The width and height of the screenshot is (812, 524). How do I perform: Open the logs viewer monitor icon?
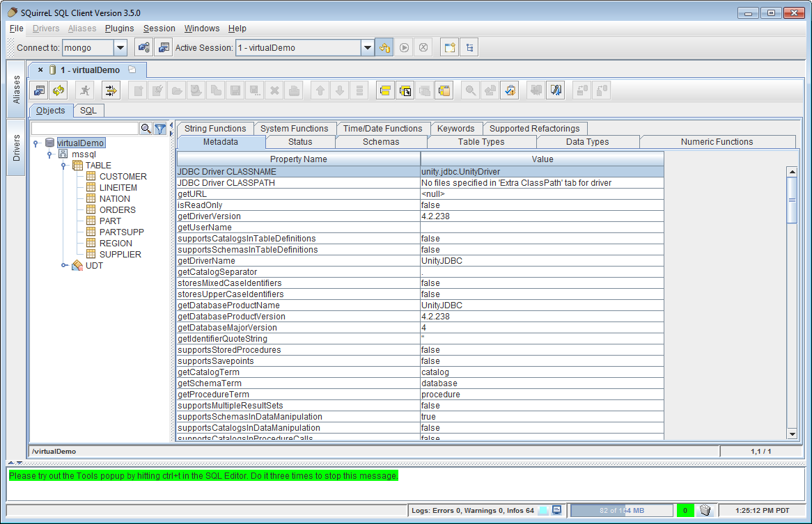557,510
